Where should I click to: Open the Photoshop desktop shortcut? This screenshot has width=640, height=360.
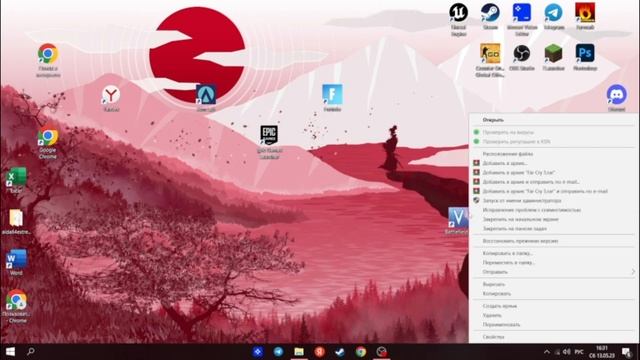click(585, 57)
